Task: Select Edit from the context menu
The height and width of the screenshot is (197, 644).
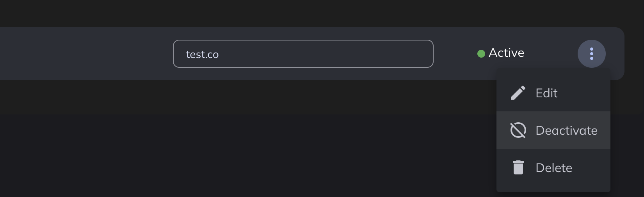Action: pos(553,93)
